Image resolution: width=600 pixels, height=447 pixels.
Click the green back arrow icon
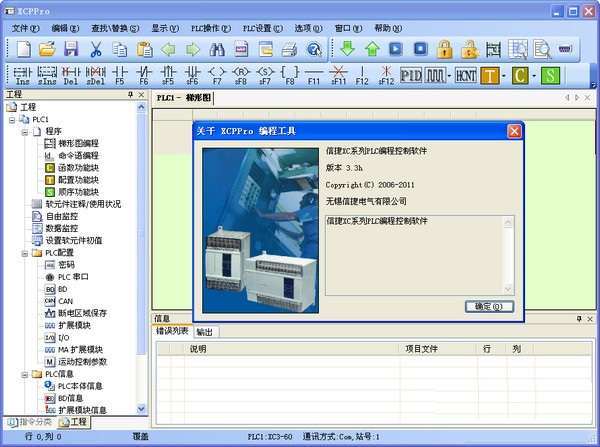click(168, 49)
